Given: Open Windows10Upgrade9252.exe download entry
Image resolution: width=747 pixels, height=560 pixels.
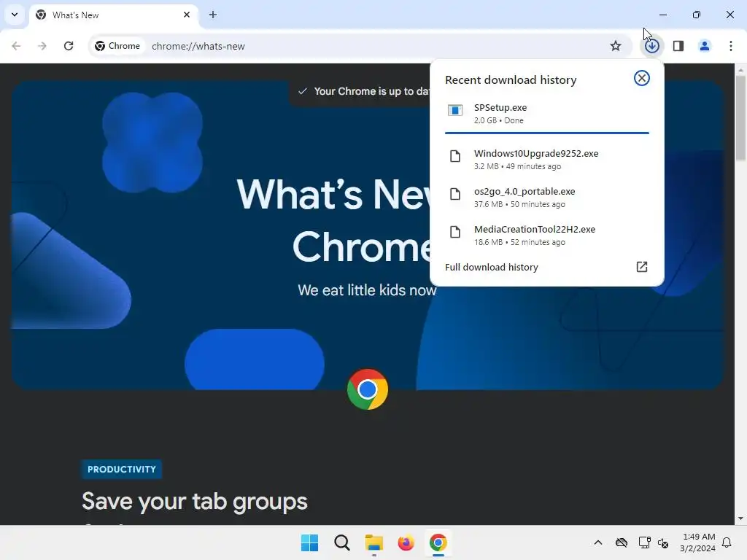Looking at the screenshot, I should (x=547, y=159).
